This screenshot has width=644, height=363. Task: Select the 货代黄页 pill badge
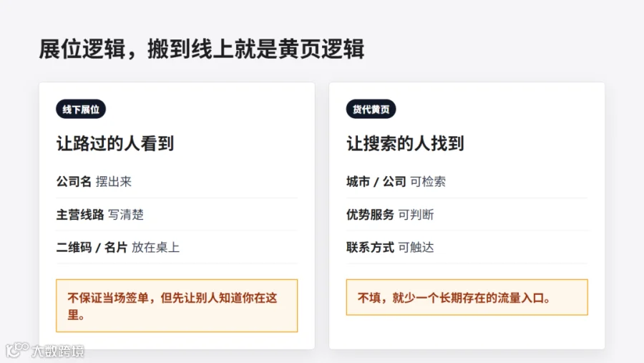(x=371, y=110)
